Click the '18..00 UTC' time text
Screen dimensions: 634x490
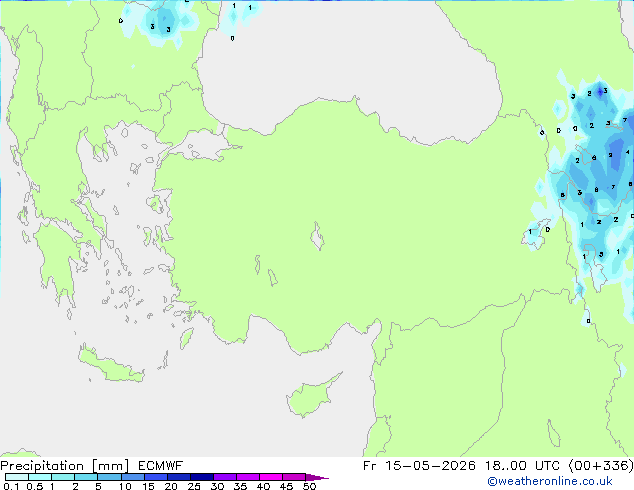coord(522,466)
